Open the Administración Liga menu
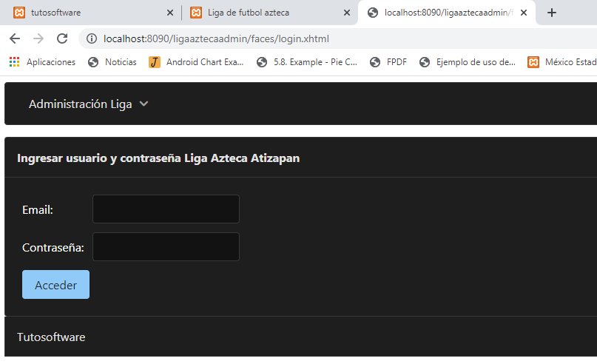The height and width of the screenshot is (364, 597). coord(80,104)
